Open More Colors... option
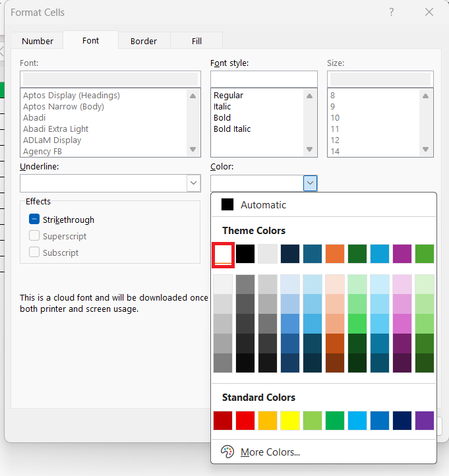The height and width of the screenshot is (476, 449). coord(324,452)
